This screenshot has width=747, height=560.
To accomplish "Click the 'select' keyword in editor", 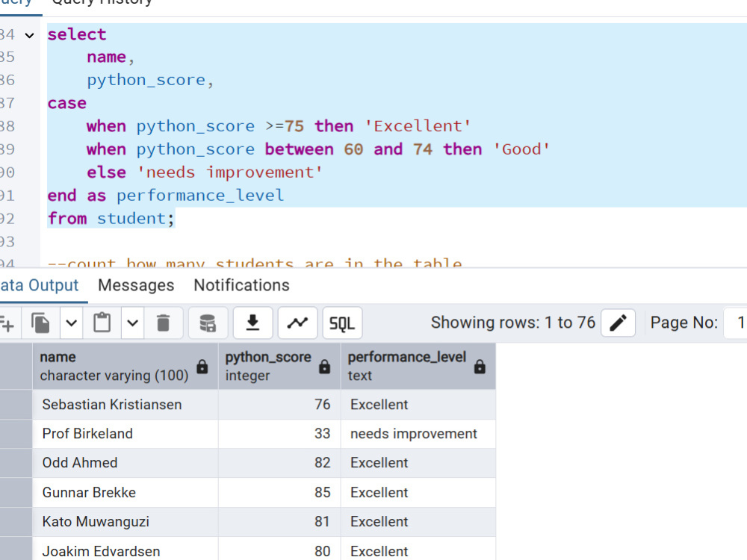I will (77, 35).
